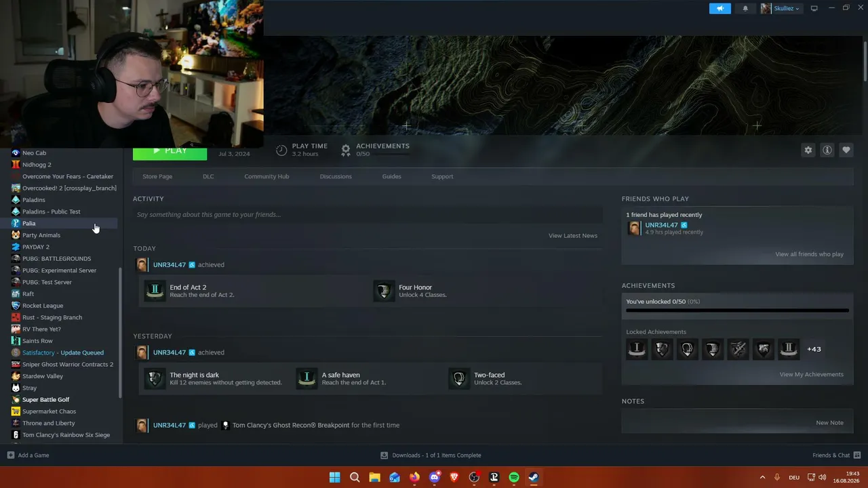Show game info with the info icon
Screen dimensions: 868x488
point(827,150)
